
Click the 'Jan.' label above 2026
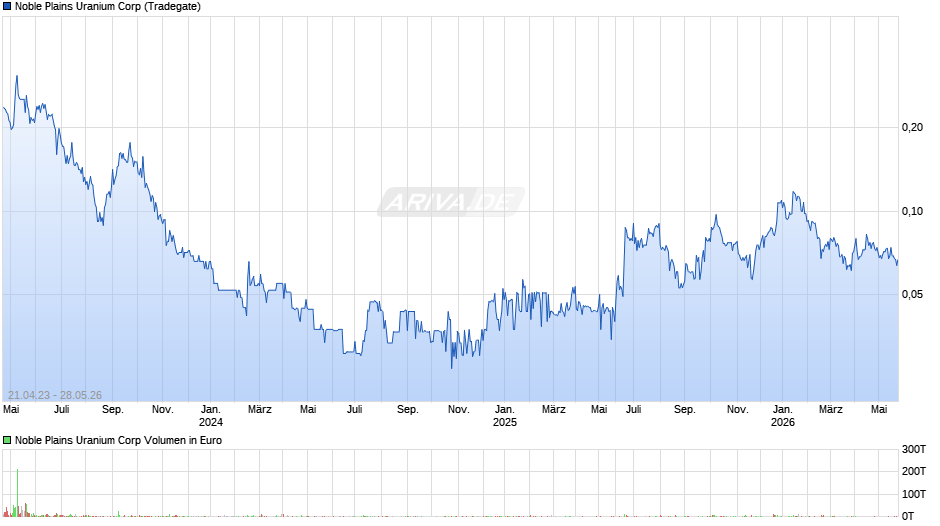783,410
